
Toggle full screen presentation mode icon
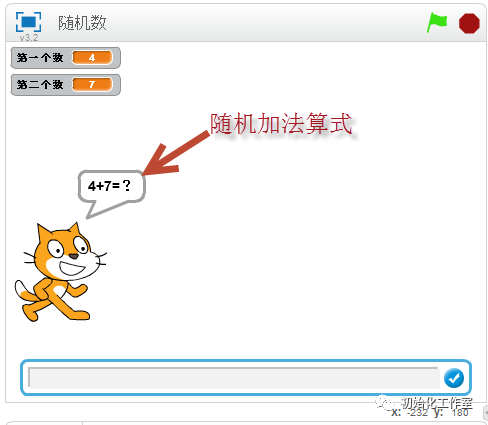(29, 22)
